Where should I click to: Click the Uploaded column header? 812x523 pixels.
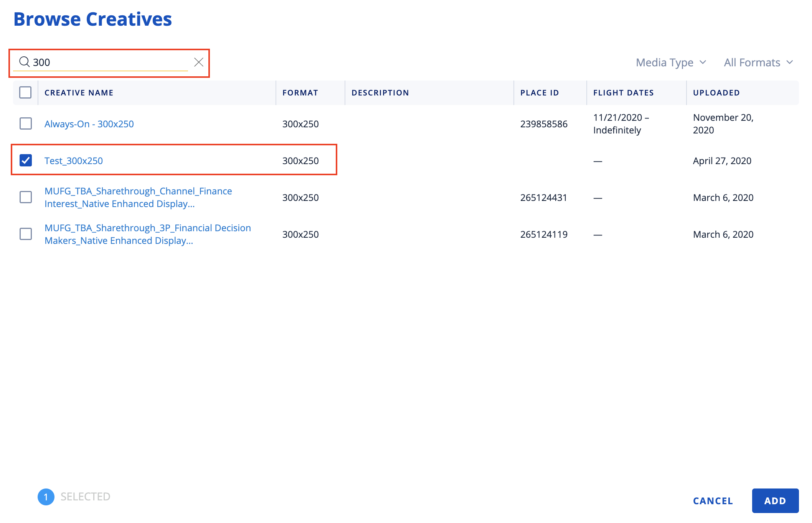(716, 93)
